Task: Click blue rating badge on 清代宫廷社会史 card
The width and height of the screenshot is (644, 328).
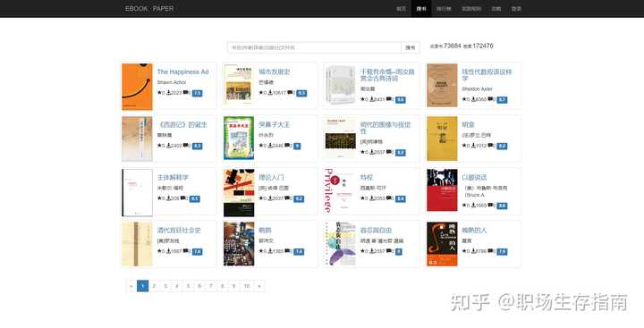Action: [197, 252]
